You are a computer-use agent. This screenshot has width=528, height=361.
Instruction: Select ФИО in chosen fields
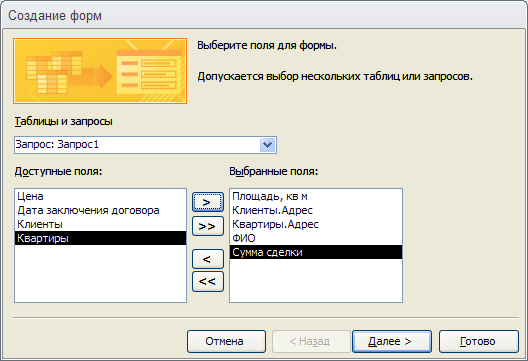click(x=316, y=238)
